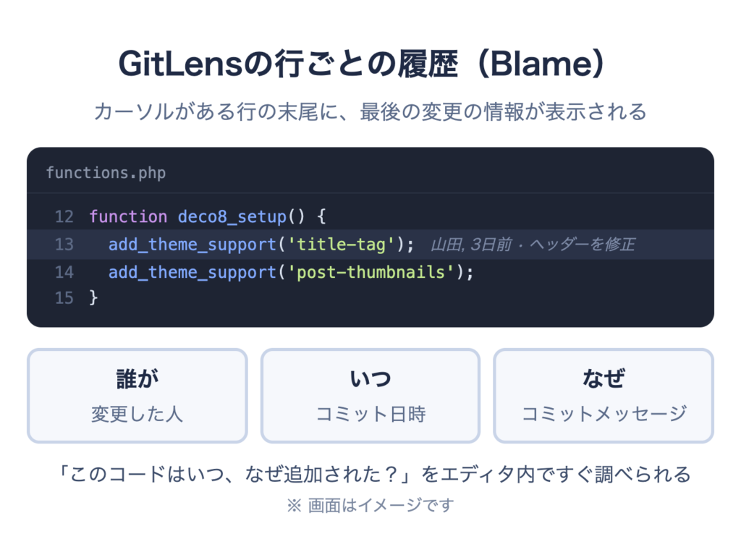This screenshot has height=560, width=741.
Task: Click the function deco8_setup() declaration
Action: tap(208, 216)
